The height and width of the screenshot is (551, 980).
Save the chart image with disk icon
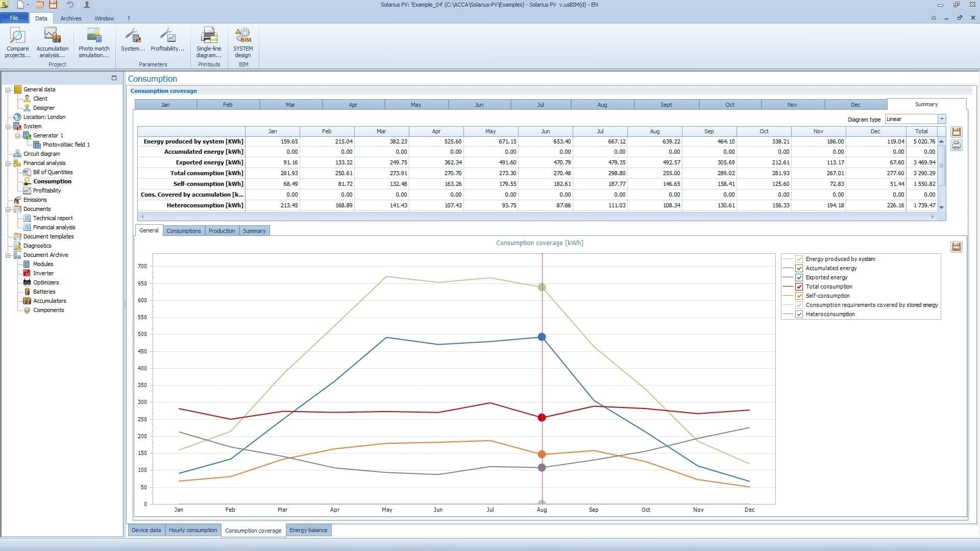point(957,247)
